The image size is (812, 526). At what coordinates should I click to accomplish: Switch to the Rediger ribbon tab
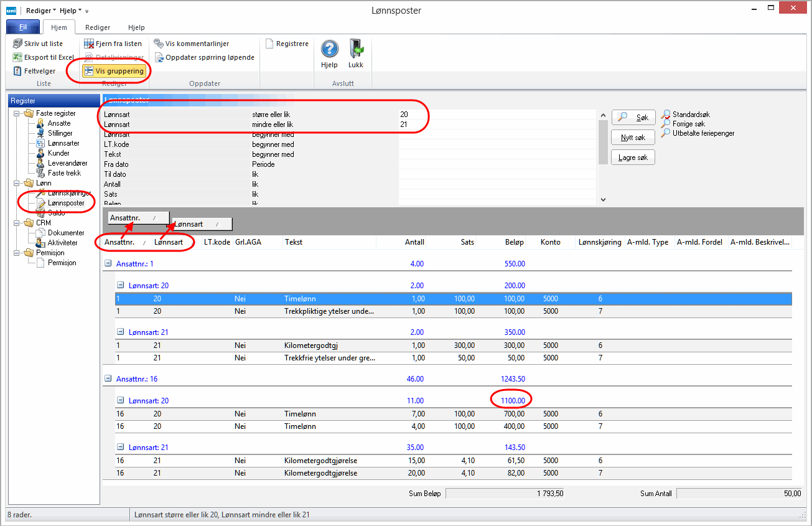click(98, 27)
